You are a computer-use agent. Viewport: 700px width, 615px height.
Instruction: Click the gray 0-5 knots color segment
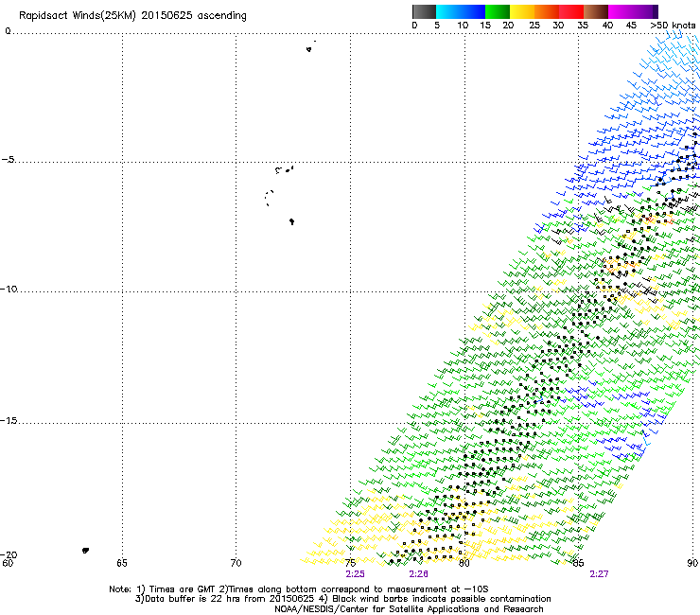(424, 11)
